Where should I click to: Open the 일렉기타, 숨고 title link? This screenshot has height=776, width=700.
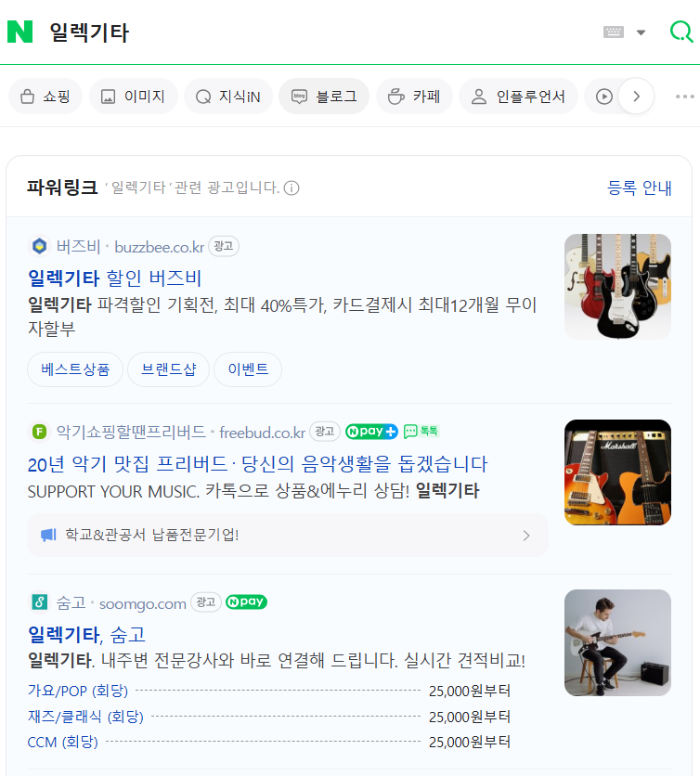coord(86,635)
